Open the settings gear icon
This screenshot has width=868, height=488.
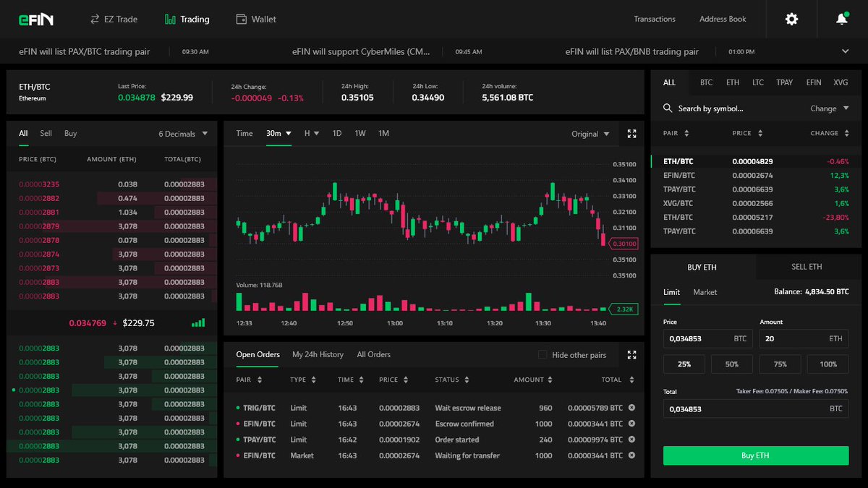(791, 20)
